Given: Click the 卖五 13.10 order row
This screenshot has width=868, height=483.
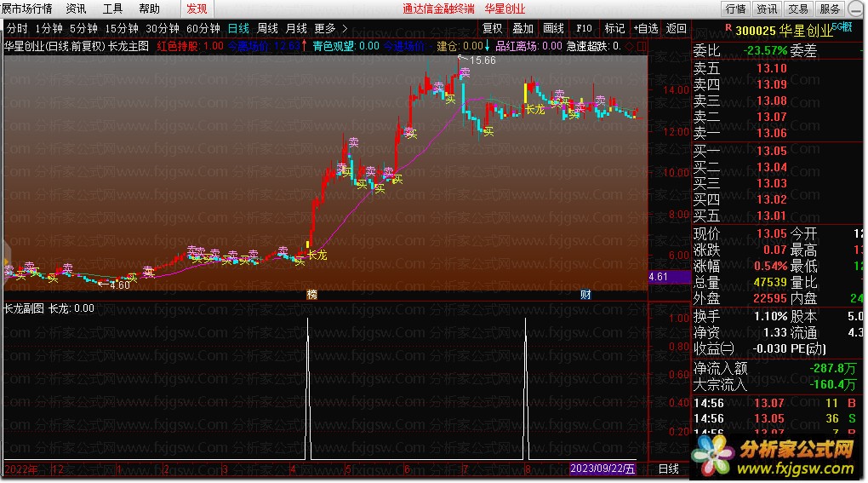Looking at the screenshot, I should (778, 68).
